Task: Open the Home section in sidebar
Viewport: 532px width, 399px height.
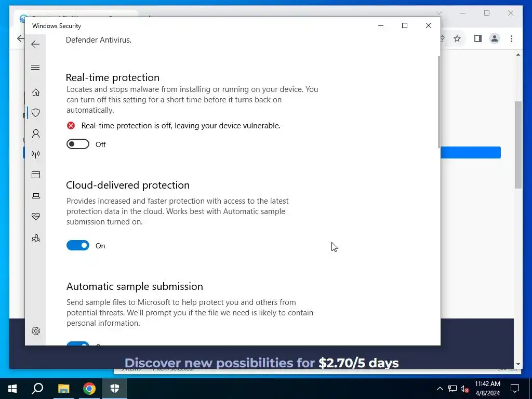Action: click(36, 92)
